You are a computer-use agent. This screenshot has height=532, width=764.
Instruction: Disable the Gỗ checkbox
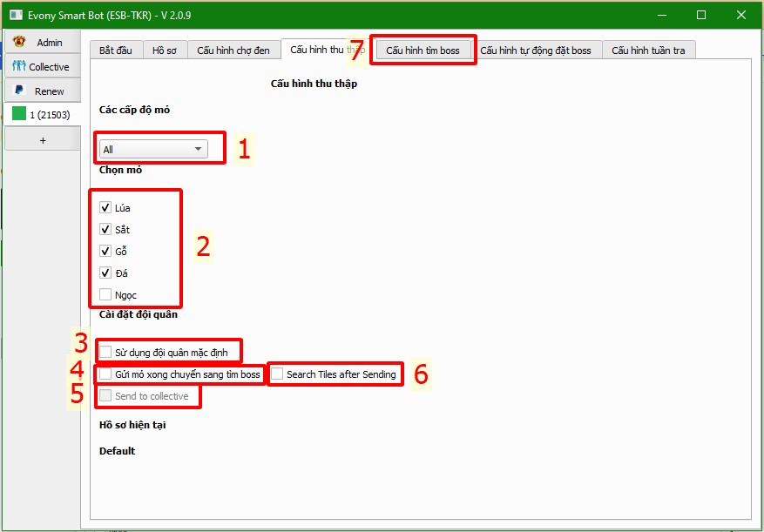pos(105,252)
